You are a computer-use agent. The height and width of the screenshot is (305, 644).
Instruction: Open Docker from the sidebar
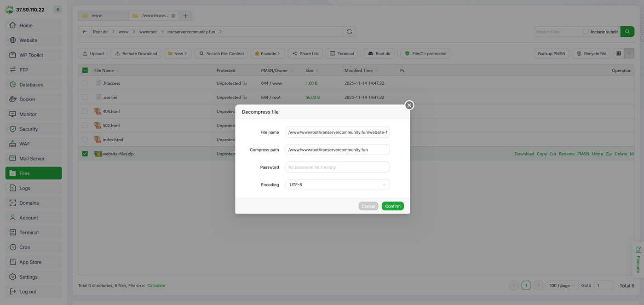point(27,99)
